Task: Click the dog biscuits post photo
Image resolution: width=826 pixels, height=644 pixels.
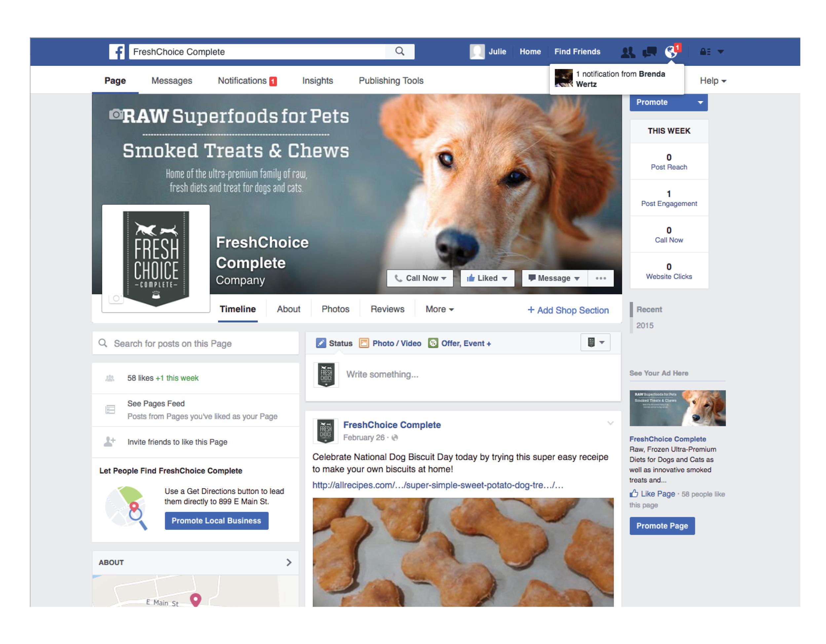Action: [x=463, y=552]
